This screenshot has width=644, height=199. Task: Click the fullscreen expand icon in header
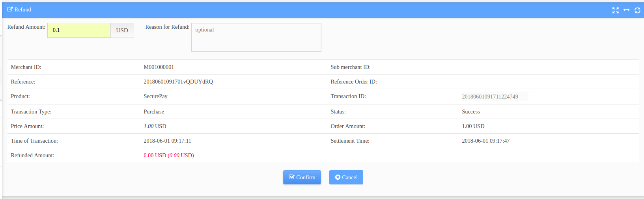[615, 10]
